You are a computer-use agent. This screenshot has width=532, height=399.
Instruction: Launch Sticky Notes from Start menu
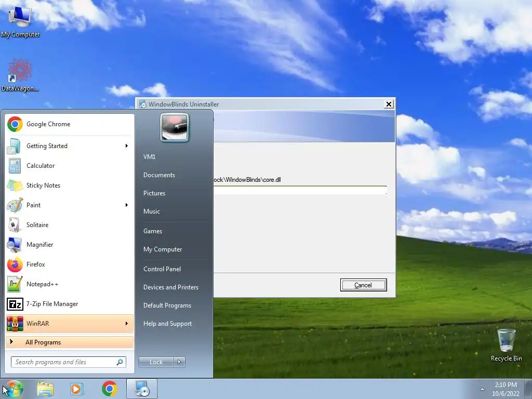70,185
